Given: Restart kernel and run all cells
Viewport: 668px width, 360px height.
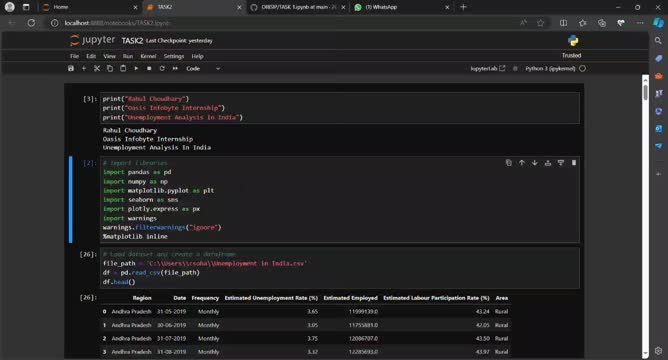Looking at the screenshot, I should coord(175,68).
